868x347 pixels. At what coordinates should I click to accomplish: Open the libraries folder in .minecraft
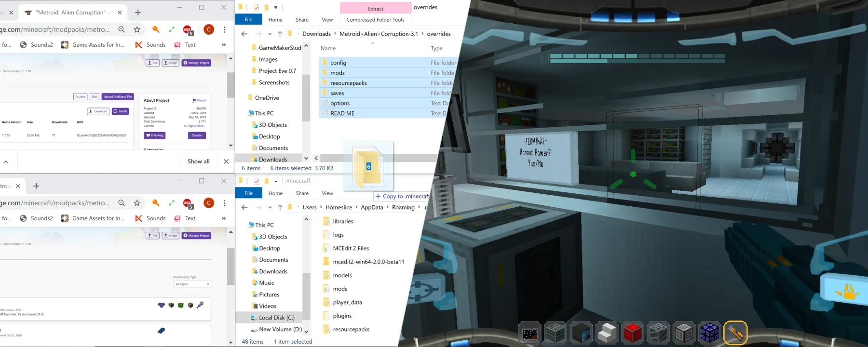click(x=343, y=221)
